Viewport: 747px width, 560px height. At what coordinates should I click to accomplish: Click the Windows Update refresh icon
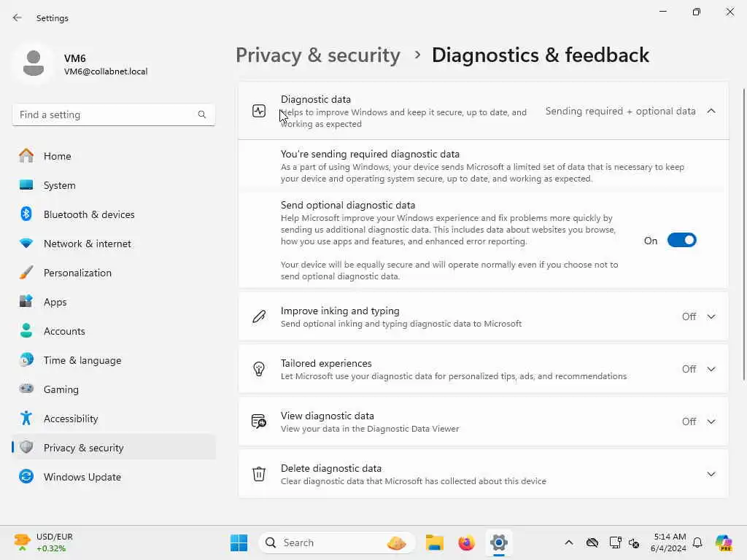[26, 476]
